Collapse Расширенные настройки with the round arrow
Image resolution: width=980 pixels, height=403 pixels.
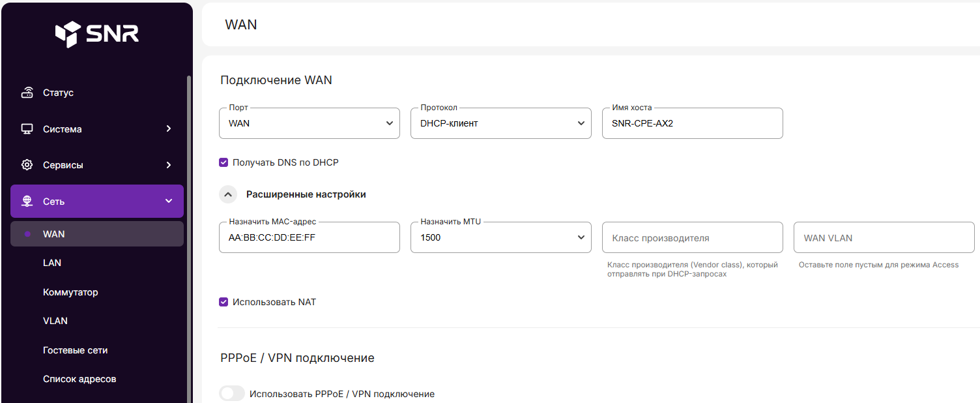click(x=227, y=194)
